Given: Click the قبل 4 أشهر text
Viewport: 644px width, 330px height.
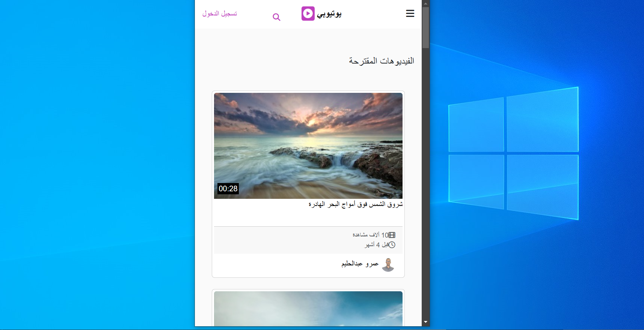Looking at the screenshot, I should 377,245.
